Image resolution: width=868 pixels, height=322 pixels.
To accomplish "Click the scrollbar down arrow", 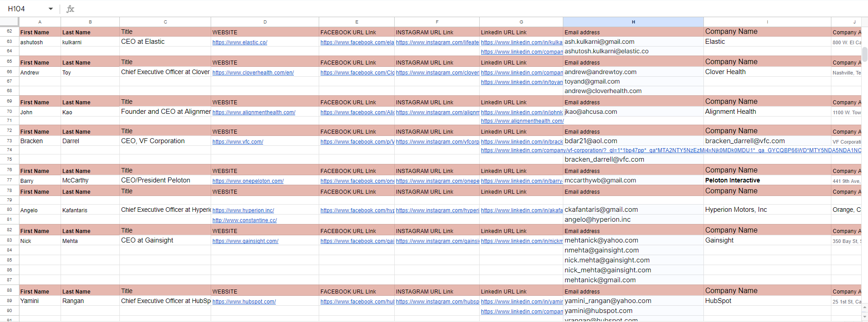I will (x=864, y=317).
